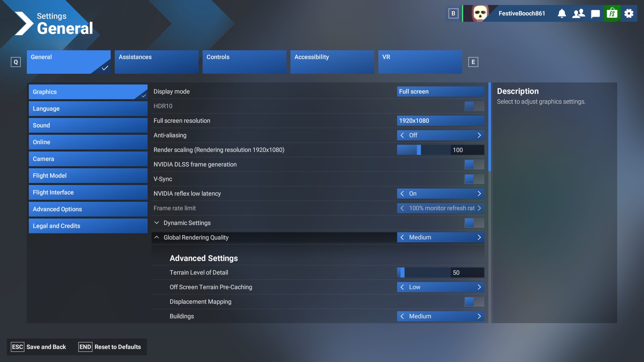Toggle the V-Sync switch
The height and width of the screenshot is (362, 644).
[474, 179]
